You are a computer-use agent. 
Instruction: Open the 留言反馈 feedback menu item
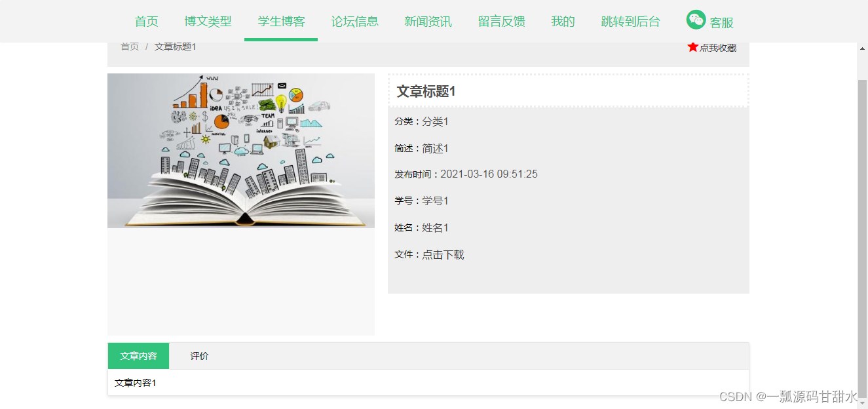(501, 21)
